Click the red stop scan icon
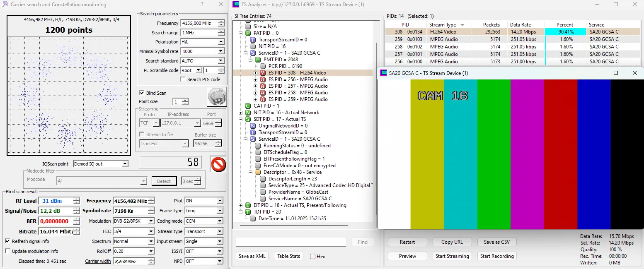The image size is (644, 269). tap(218, 164)
